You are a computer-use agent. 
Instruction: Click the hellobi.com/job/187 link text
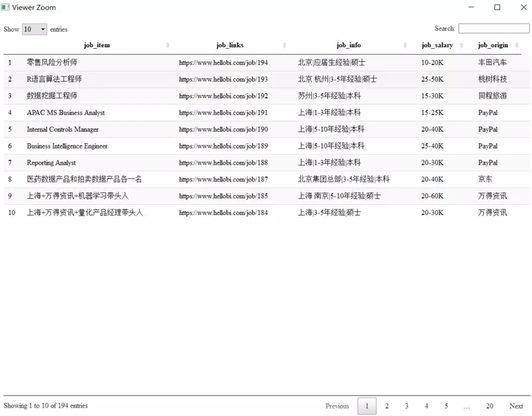223,179
